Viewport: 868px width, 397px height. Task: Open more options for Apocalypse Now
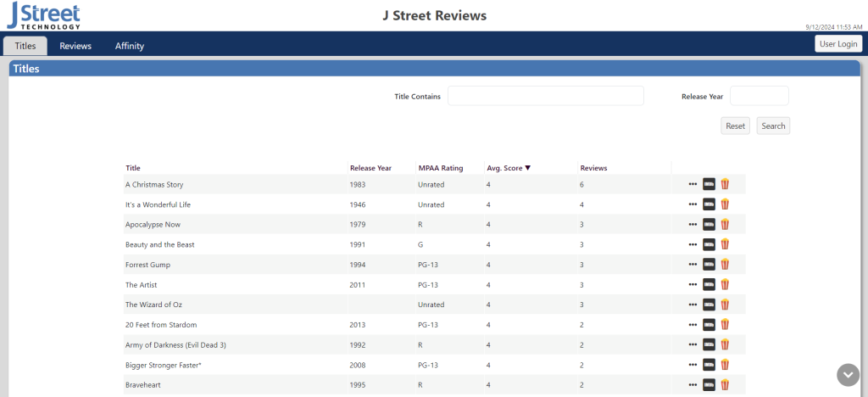coord(693,224)
